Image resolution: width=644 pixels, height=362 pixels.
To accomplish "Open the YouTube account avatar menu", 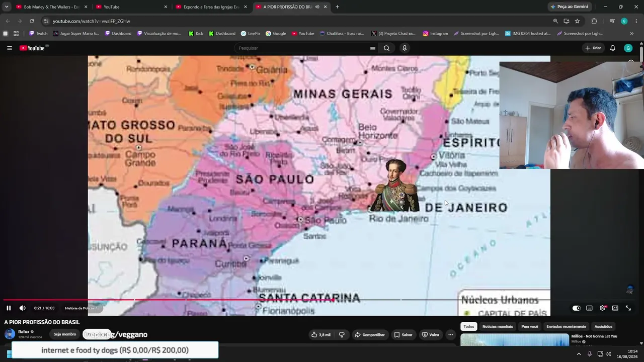I will (628, 48).
